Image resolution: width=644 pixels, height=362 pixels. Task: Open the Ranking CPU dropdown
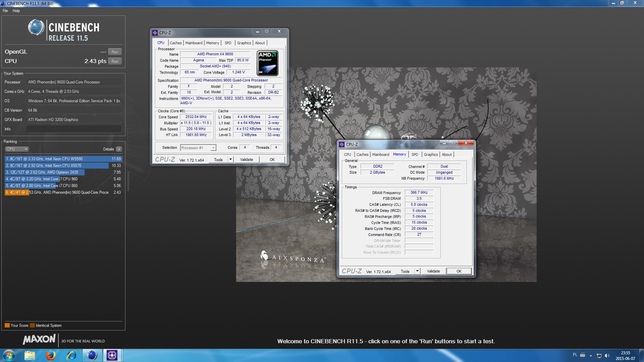pos(17,149)
